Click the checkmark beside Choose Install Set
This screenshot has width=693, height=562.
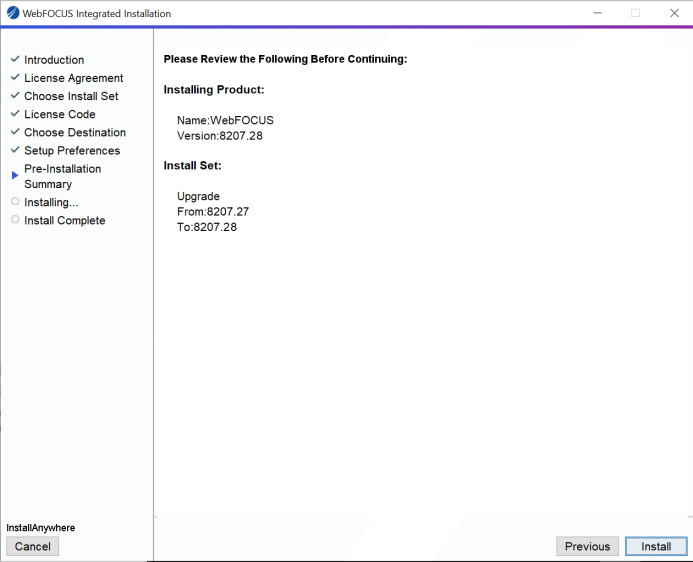(x=15, y=95)
